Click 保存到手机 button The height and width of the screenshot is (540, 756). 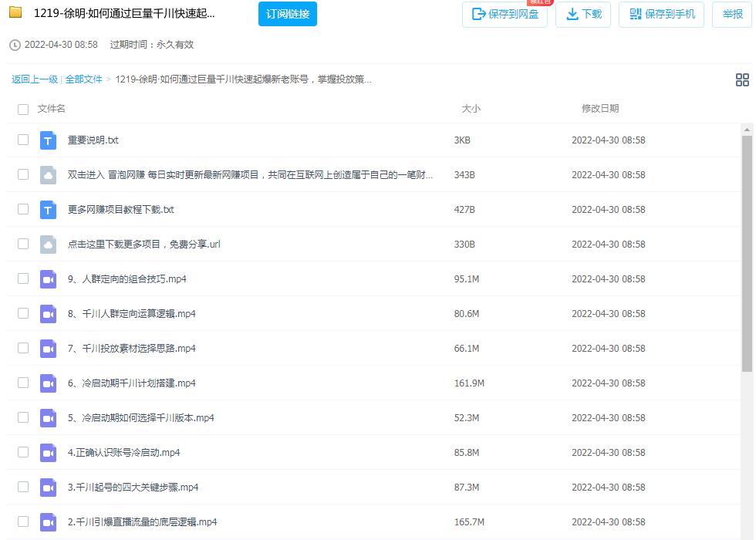(662, 15)
